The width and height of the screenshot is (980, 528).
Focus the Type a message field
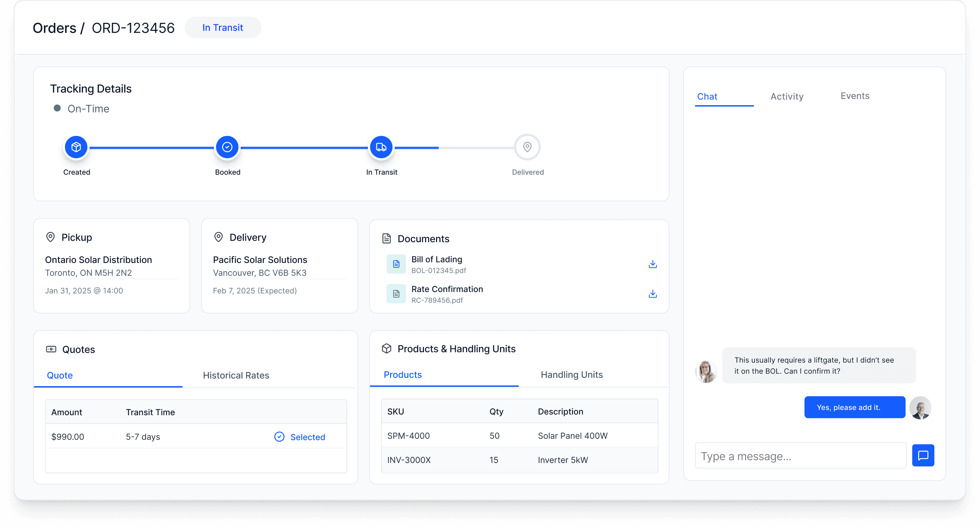[800, 456]
